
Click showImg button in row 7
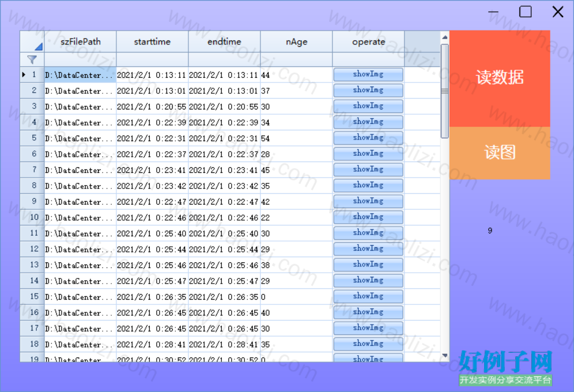368,170
